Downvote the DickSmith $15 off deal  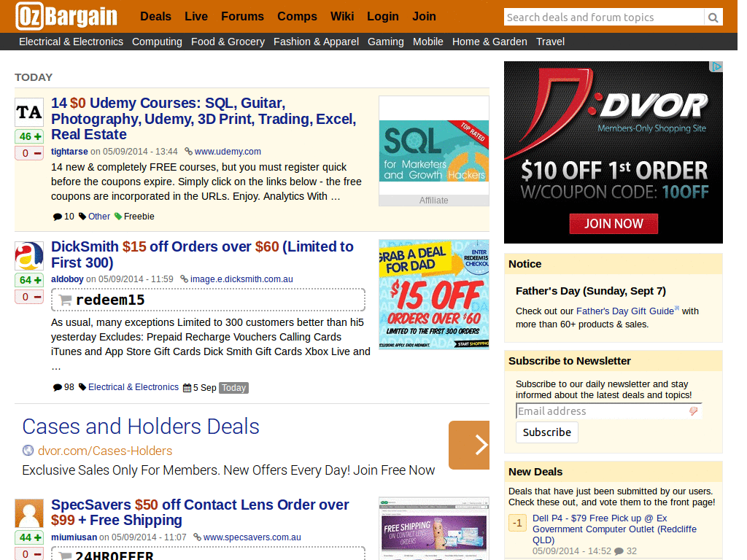point(29,297)
